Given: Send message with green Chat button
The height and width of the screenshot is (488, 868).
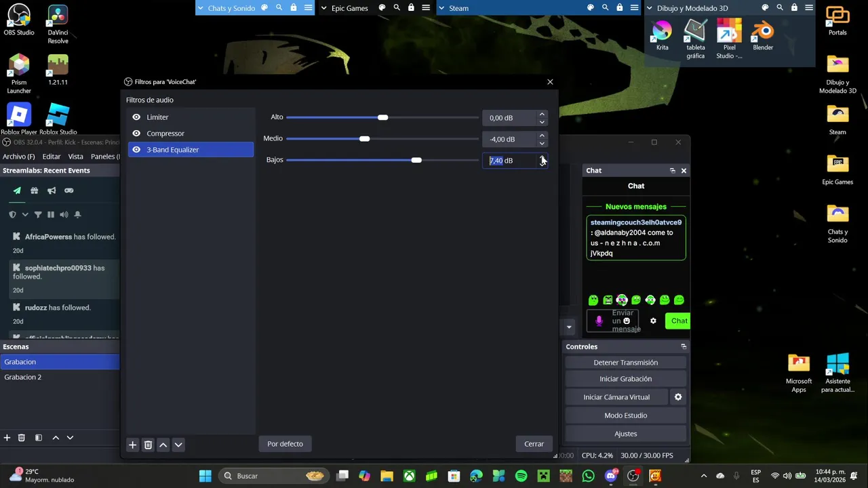Looking at the screenshot, I should pos(679,321).
